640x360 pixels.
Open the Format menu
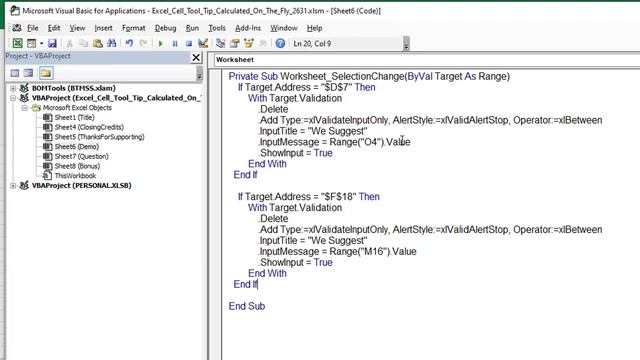133,28
